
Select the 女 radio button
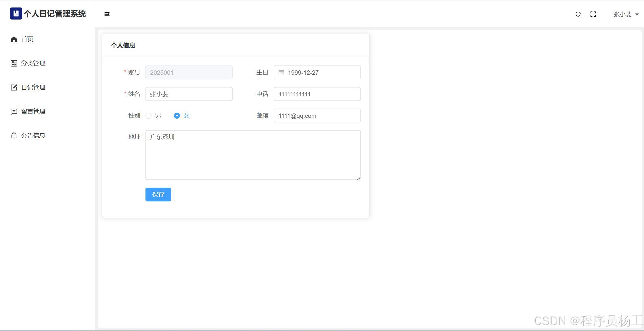pos(177,116)
